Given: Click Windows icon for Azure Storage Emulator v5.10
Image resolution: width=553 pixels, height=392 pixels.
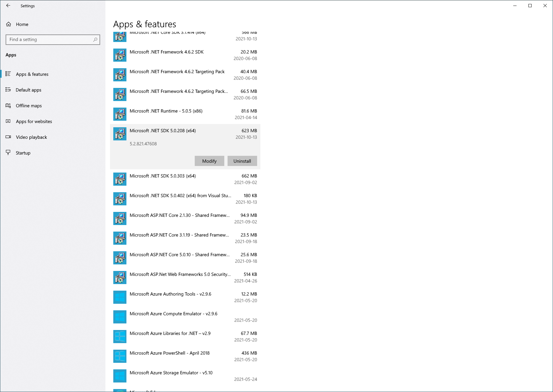Looking at the screenshot, I should pos(120,376).
